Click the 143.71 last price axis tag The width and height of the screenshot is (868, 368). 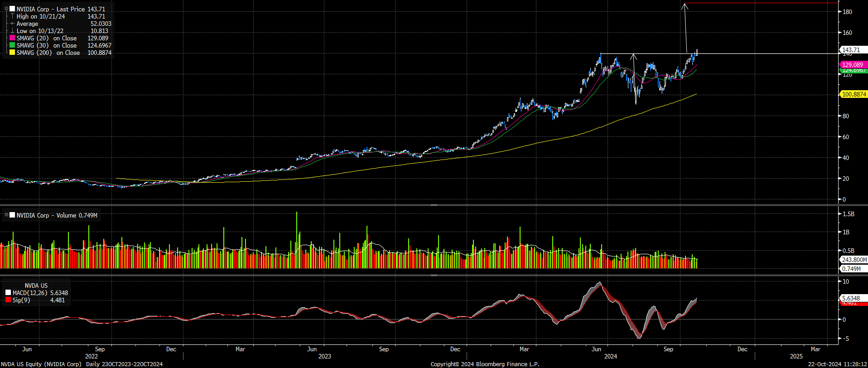(x=854, y=50)
